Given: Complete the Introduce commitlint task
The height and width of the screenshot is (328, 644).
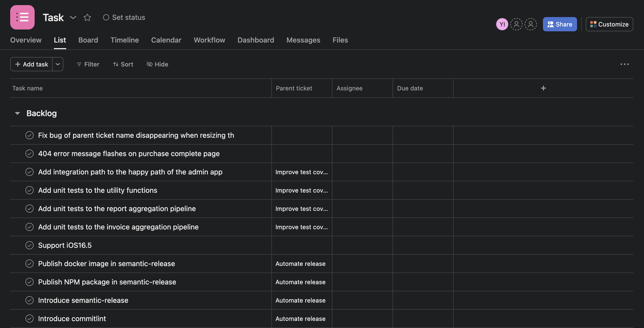Looking at the screenshot, I should (30, 318).
